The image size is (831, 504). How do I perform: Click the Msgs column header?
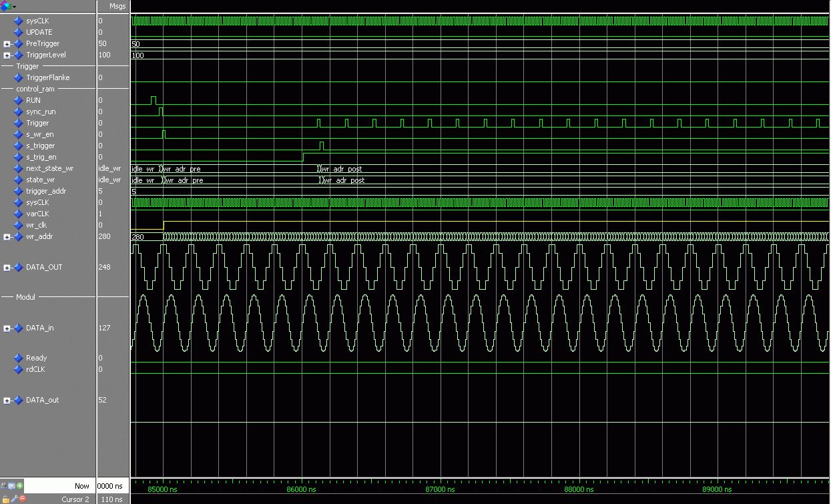117,6
